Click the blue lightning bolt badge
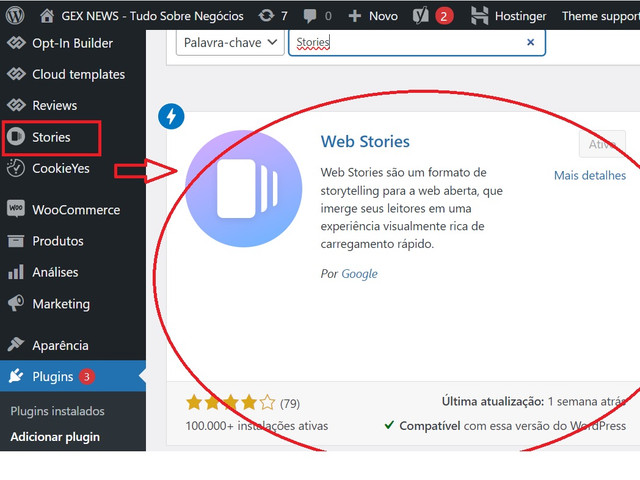 tap(171, 116)
